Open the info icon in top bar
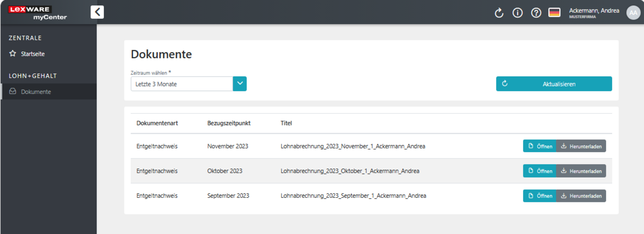The height and width of the screenshot is (234, 644). (x=517, y=13)
